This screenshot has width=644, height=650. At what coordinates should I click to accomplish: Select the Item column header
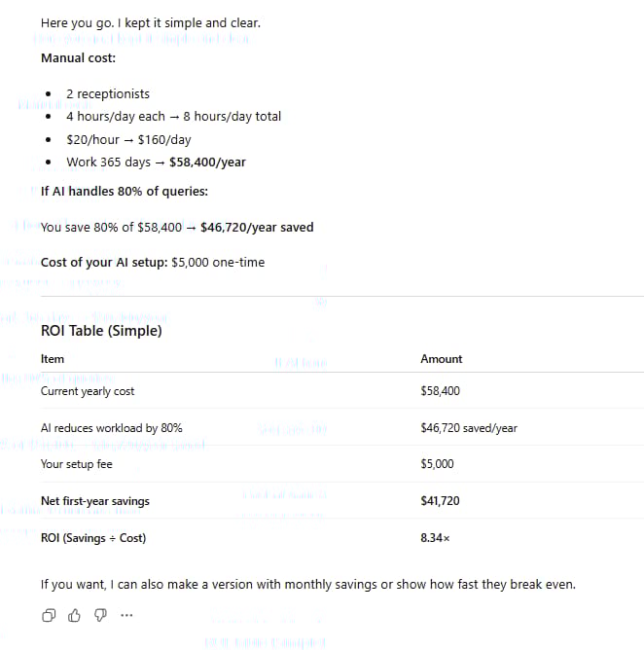tap(53, 359)
